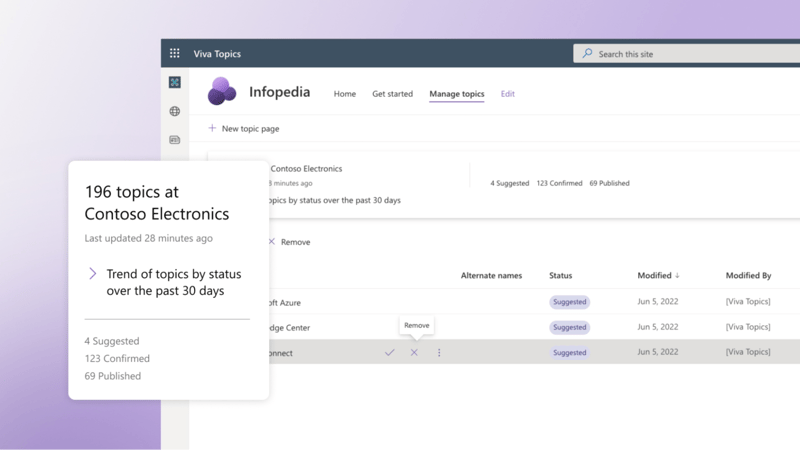The height and width of the screenshot is (450, 800).
Task: Click [Viva Topics] in Knowledge Center row
Action: (x=748, y=327)
